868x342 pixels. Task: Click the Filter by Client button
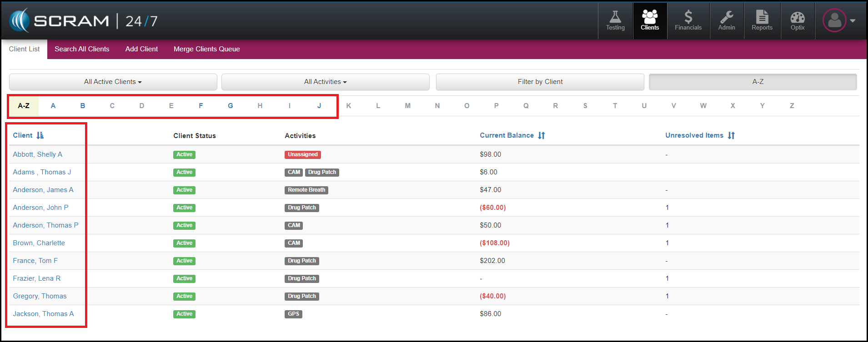[x=540, y=82]
